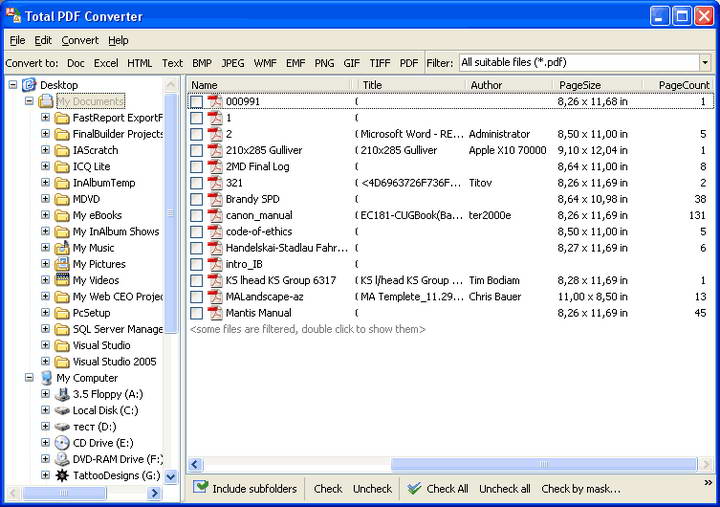
Task: Check the MALandscape-az file checkbox
Action: click(197, 297)
